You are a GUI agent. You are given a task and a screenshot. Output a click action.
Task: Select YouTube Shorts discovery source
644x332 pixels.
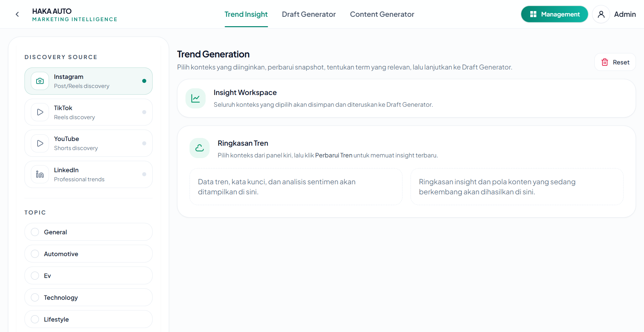[89, 143]
